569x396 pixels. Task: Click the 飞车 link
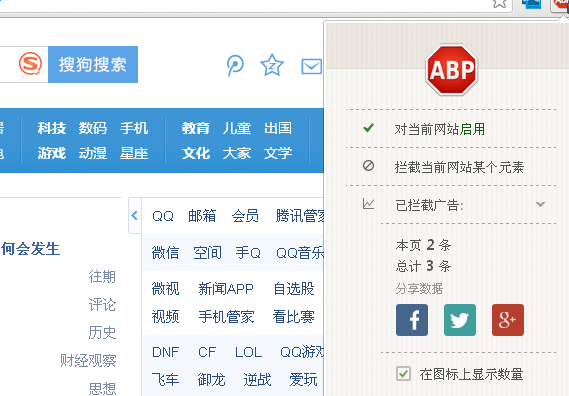(165, 380)
